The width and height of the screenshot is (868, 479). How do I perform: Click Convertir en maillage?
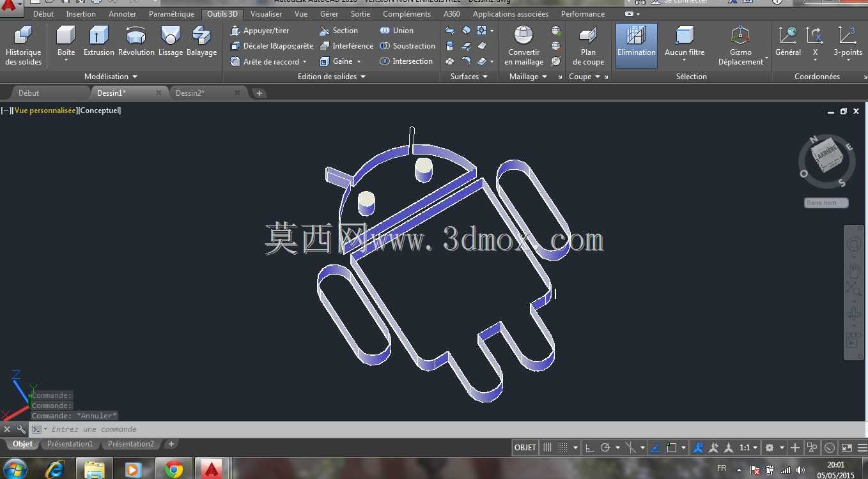[523, 46]
